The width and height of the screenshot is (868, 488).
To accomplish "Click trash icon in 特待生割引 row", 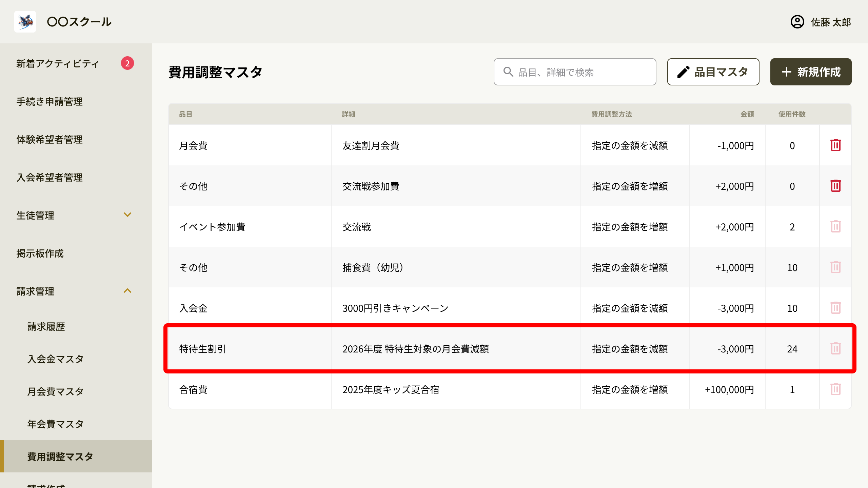I will [835, 348].
